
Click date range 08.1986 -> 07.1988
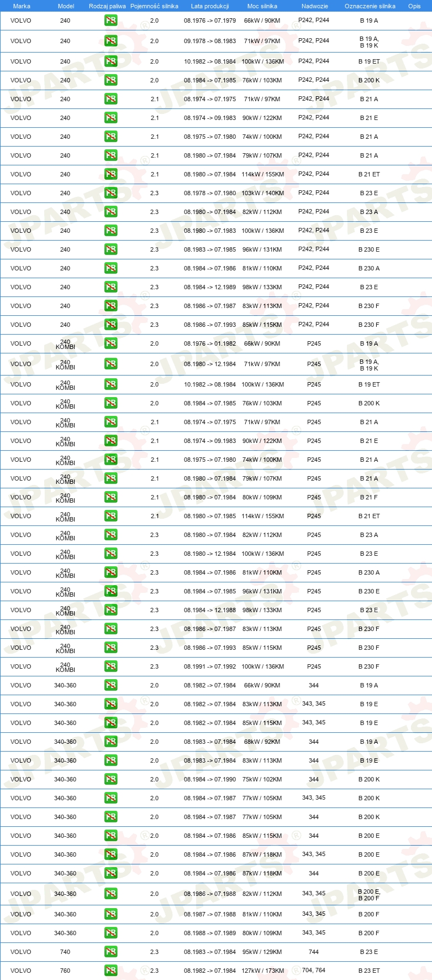tap(210, 894)
